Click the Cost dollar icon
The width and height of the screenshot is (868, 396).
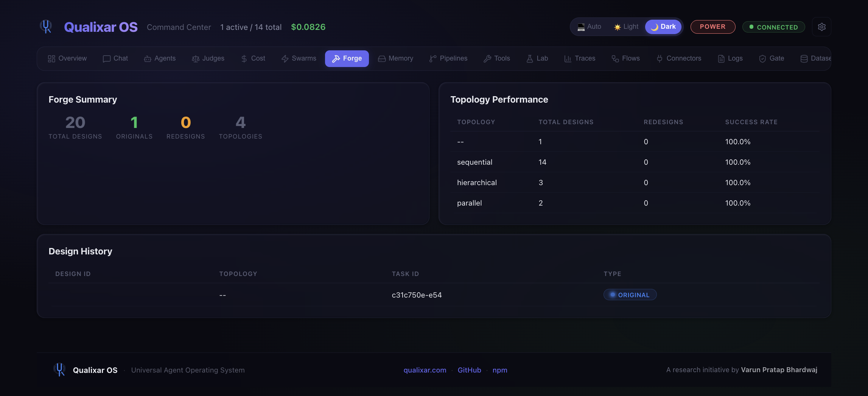(244, 59)
